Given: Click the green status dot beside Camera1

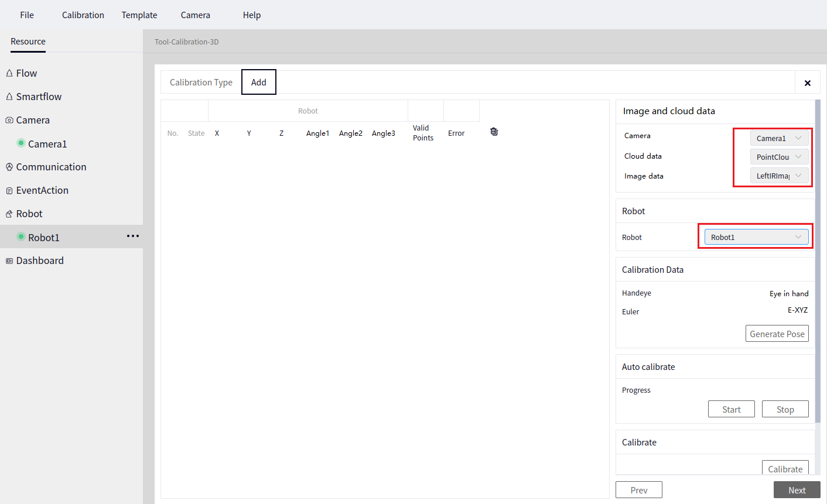Looking at the screenshot, I should tap(21, 143).
